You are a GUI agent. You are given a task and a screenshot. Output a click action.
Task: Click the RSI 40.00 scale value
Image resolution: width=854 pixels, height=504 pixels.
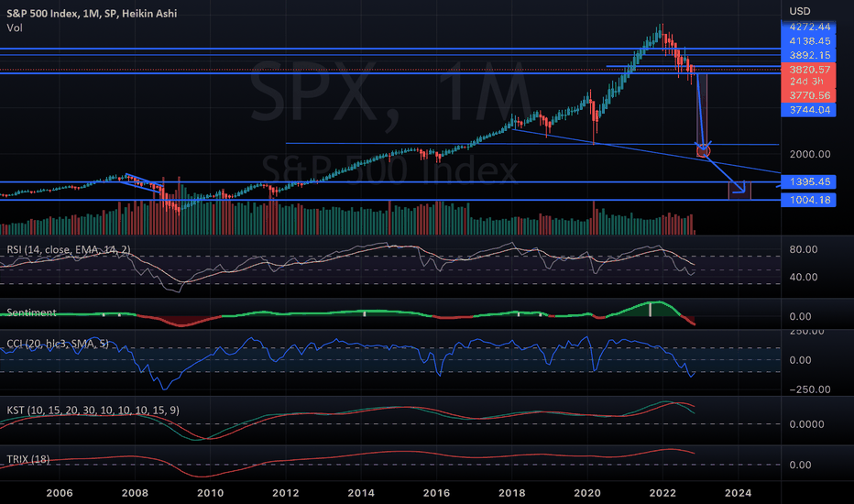click(804, 277)
